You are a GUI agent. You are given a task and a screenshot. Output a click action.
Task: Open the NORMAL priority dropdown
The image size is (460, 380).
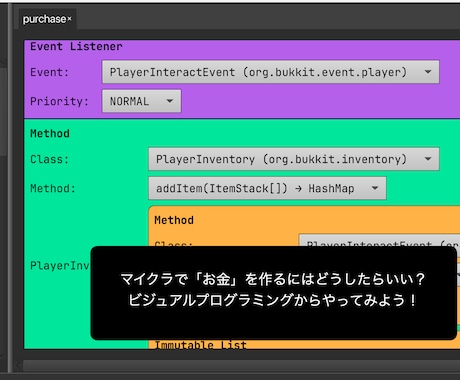point(142,101)
